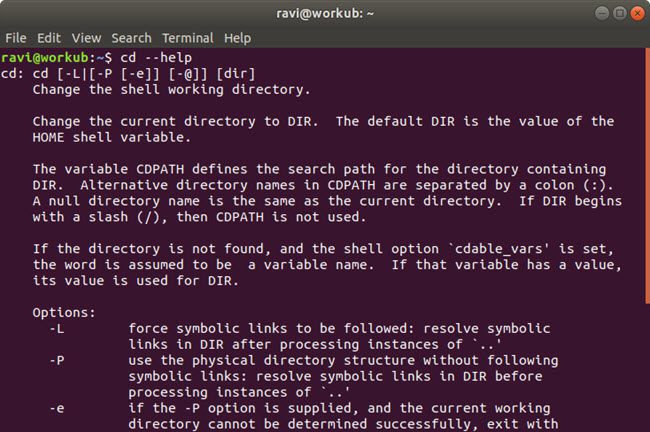Click the typed "cd --help" command
Viewport: 650px width, 432px height.
(x=158, y=57)
